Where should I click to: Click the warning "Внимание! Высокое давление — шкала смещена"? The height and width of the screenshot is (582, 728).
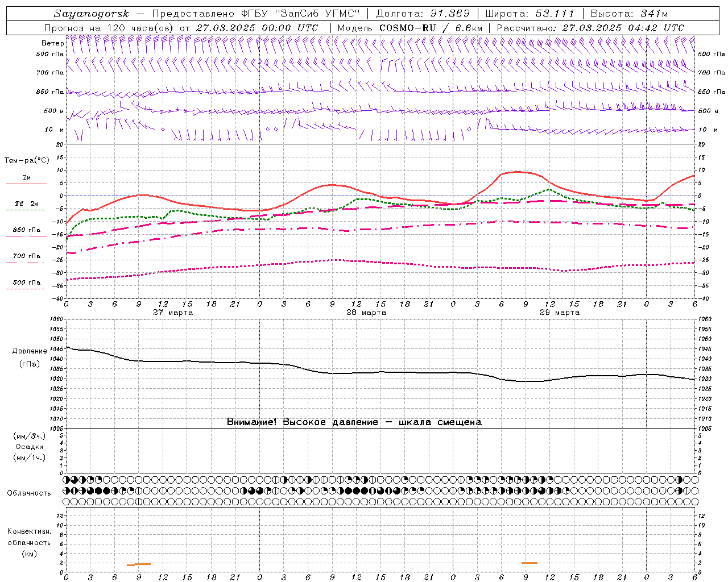coord(354,422)
